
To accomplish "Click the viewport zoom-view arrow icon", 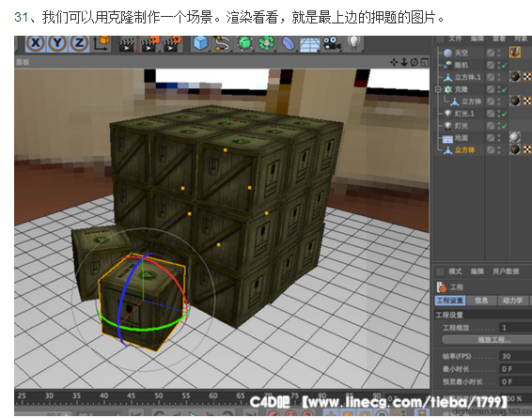I will pos(404,62).
